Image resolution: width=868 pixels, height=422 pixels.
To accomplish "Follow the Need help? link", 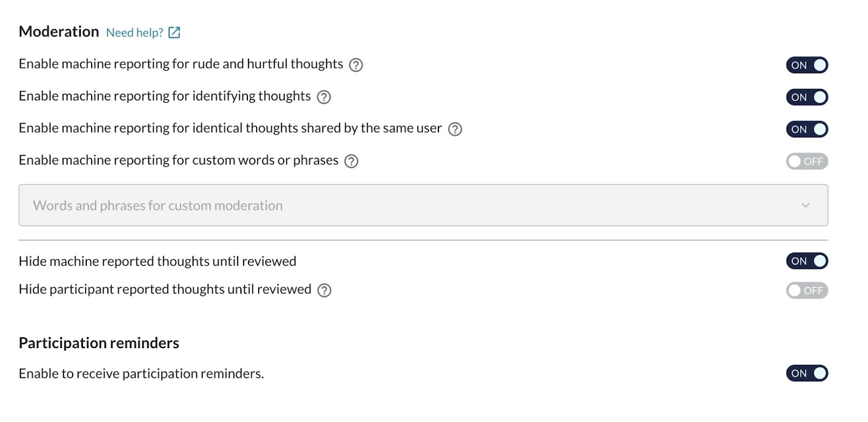I will point(135,33).
